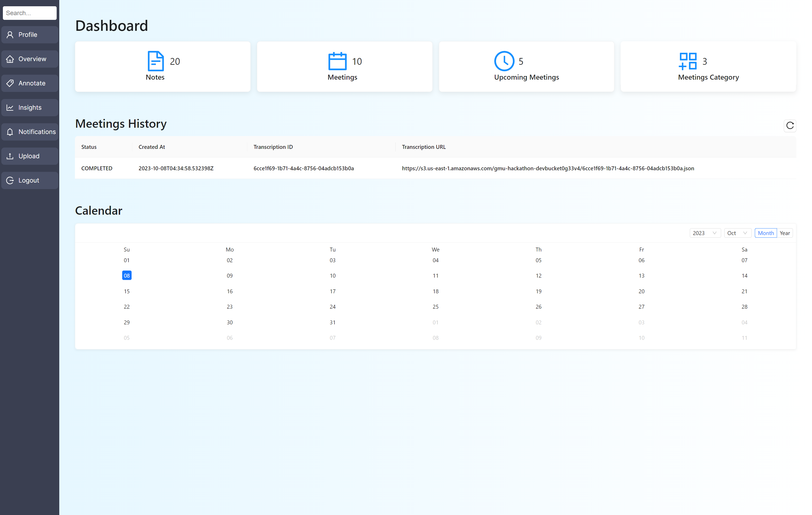Screen dimensions: 812x515
Task: Select October 17 on the calendar
Action: [x=332, y=291]
